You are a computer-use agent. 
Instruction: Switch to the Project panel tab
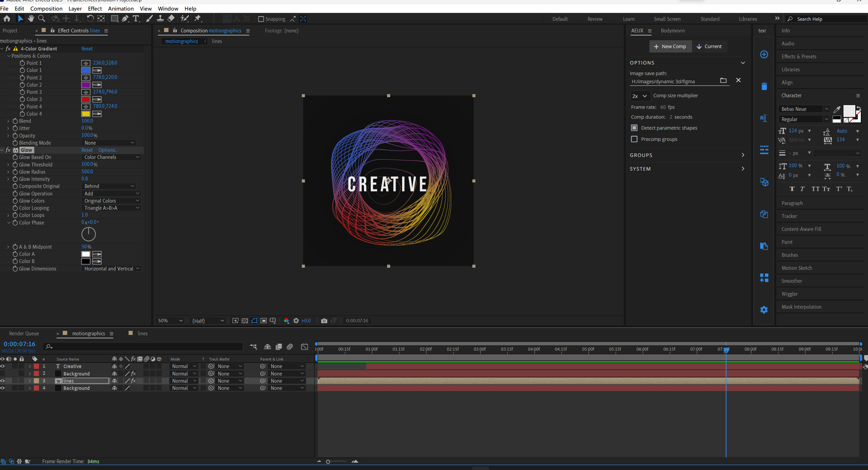pos(10,31)
